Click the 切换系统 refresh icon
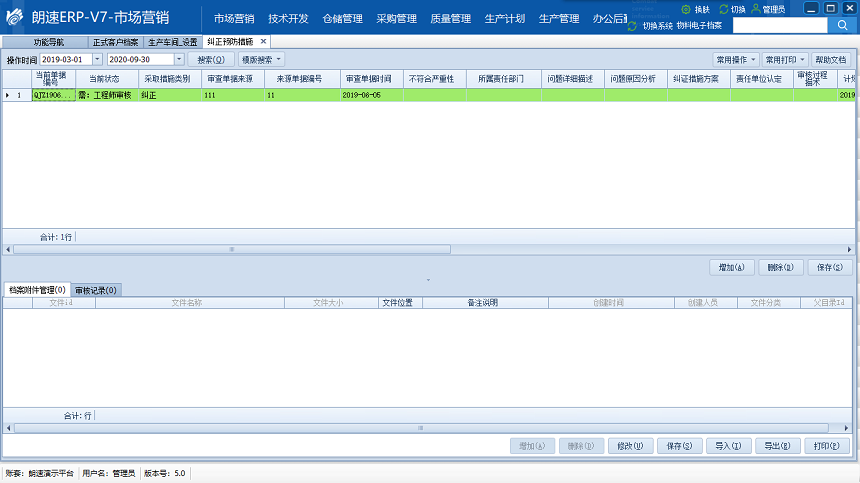 (633, 25)
